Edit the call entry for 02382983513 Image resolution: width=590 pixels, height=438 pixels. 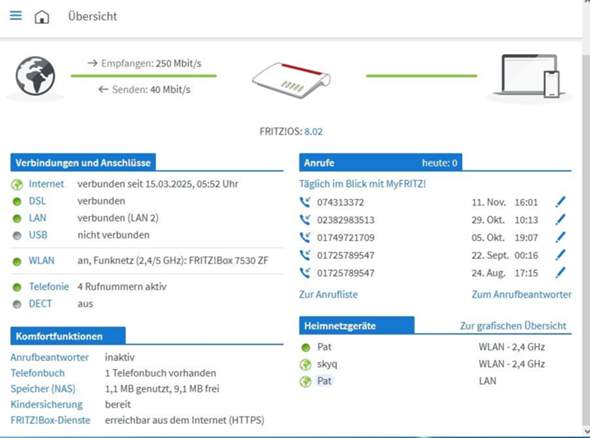coord(560,219)
